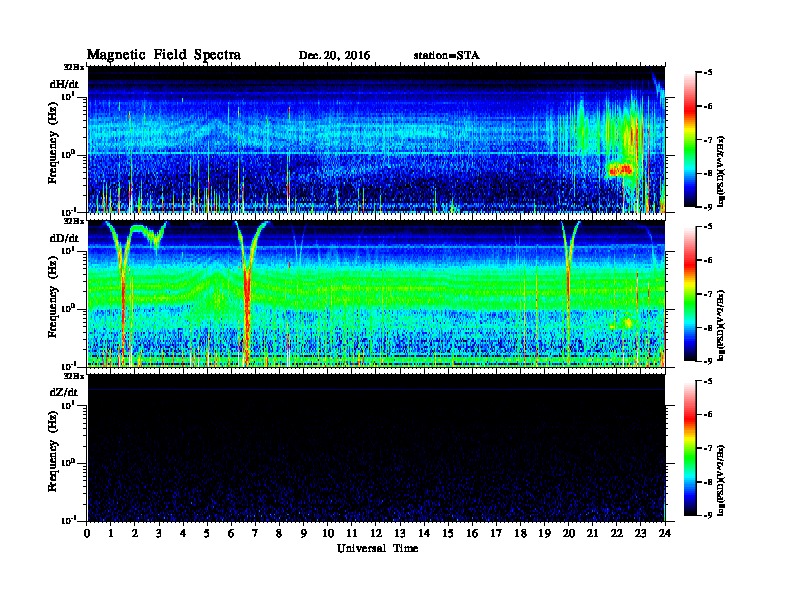Click the red V-shaped signal near 1.5 UT in dD/dt
The image size is (792, 612).
point(123,293)
